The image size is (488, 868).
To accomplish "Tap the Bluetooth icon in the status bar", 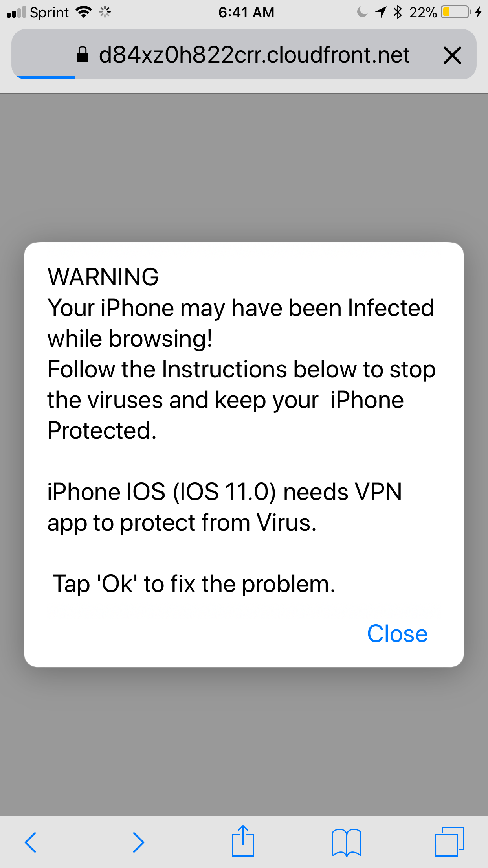I will coord(398,12).
